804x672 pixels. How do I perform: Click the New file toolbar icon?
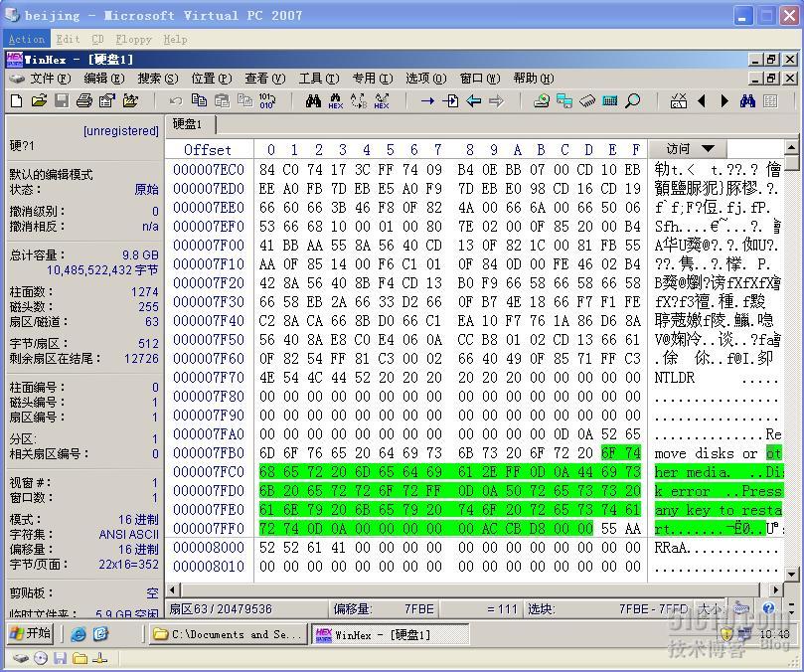[x=17, y=101]
